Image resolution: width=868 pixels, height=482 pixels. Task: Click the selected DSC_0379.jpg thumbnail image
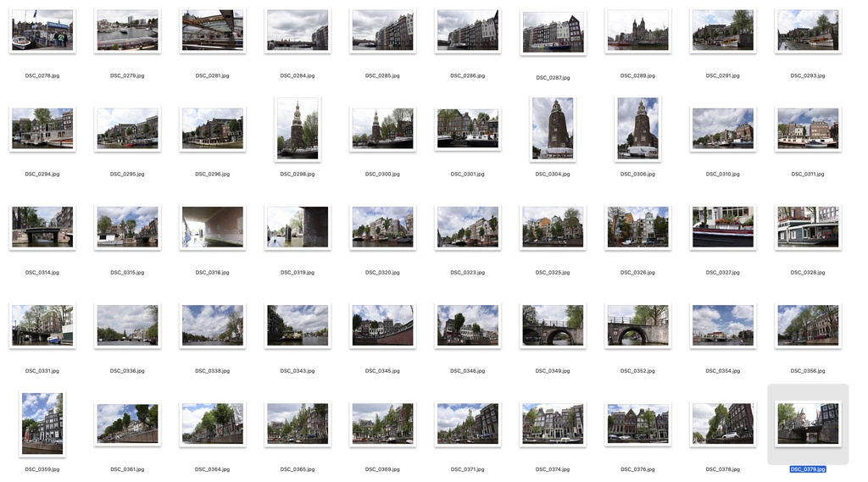tap(808, 424)
